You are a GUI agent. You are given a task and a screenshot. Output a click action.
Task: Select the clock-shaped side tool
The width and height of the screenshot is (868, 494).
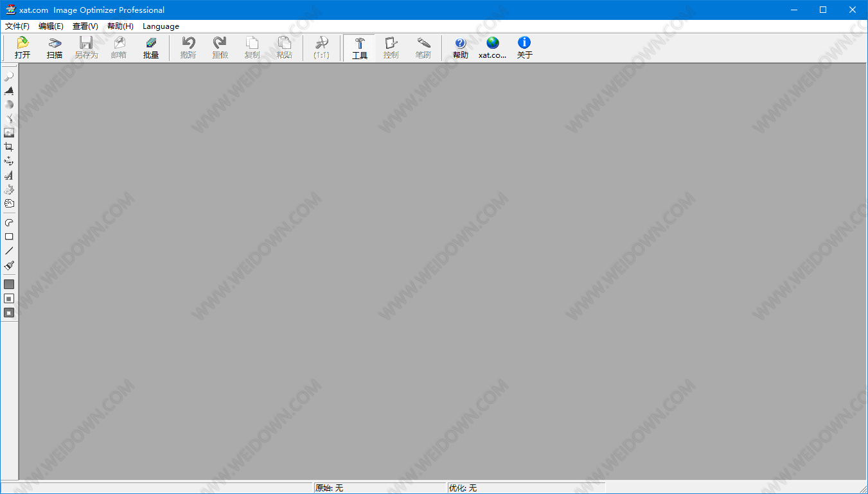(9, 204)
